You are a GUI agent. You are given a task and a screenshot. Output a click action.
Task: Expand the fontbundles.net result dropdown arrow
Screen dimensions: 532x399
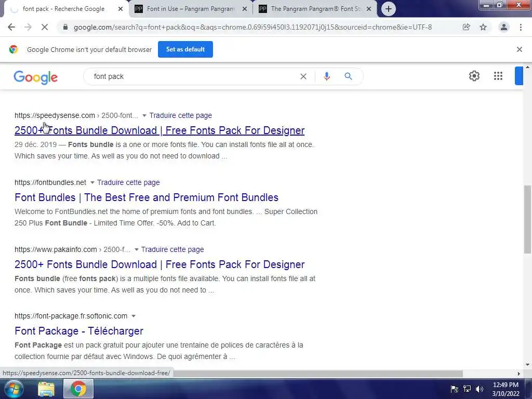tap(92, 182)
